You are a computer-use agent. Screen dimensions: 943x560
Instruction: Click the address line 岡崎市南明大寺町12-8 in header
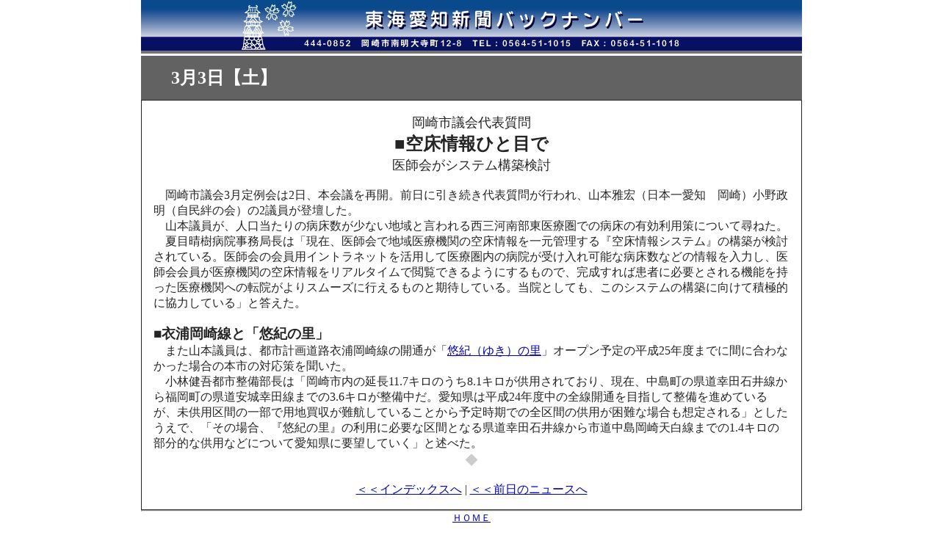pos(411,44)
